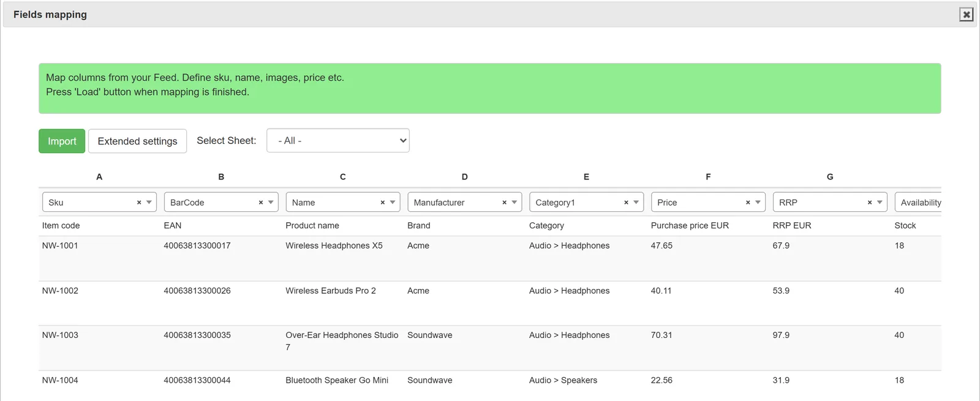Click column header B

[221, 177]
